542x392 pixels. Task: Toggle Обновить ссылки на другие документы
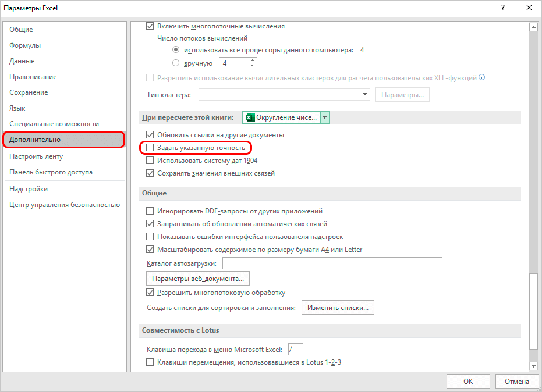(150, 135)
